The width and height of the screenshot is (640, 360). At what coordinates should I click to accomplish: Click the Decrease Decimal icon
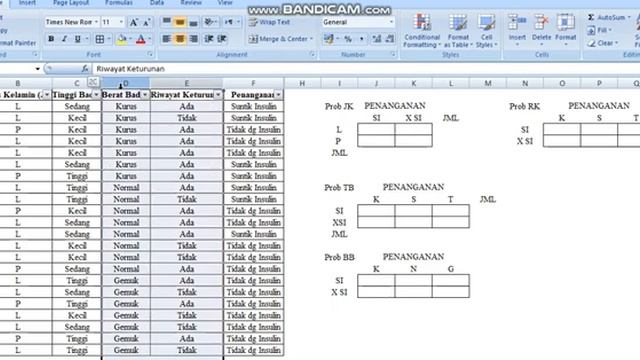pyautogui.click(x=389, y=39)
